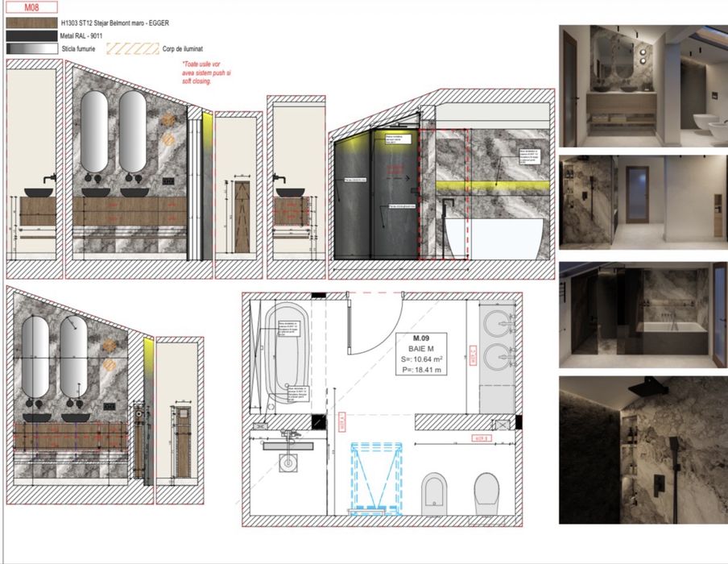The image size is (728, 564).
Task: Select the dark smoked glass shower panel in the section
Action: coord(394,194)
